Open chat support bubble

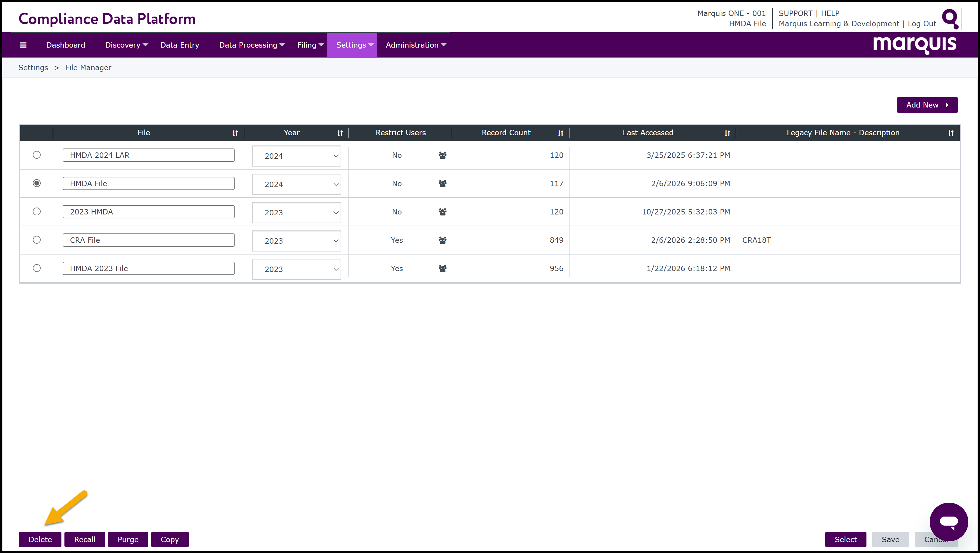point(948,521)
